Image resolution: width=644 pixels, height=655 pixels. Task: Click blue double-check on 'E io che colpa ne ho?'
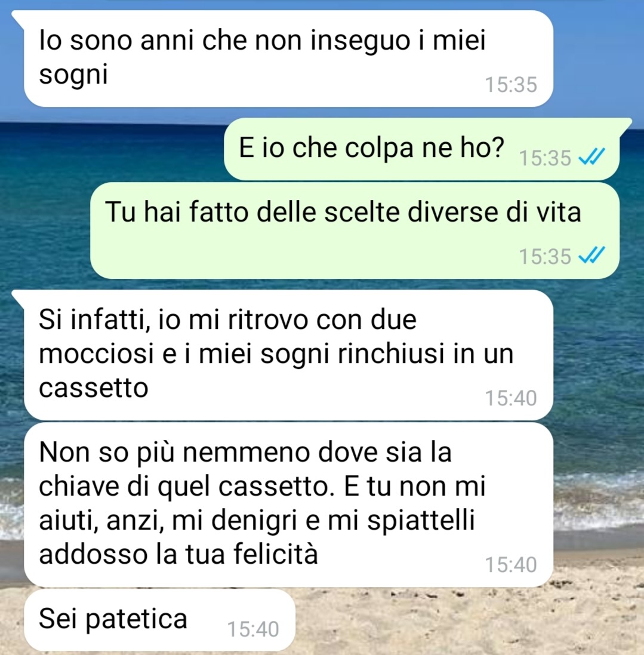click(591, 157)
